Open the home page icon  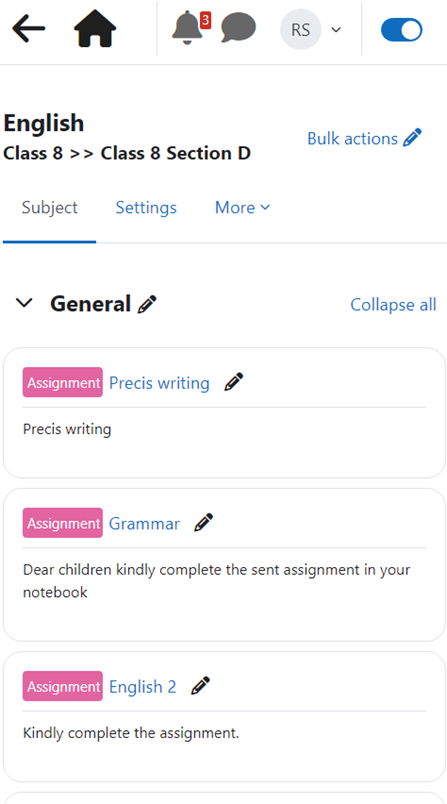(x=95, y=28)
